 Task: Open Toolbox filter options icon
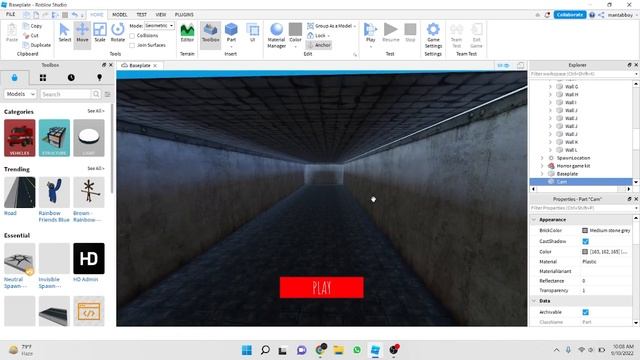(107, 94)
